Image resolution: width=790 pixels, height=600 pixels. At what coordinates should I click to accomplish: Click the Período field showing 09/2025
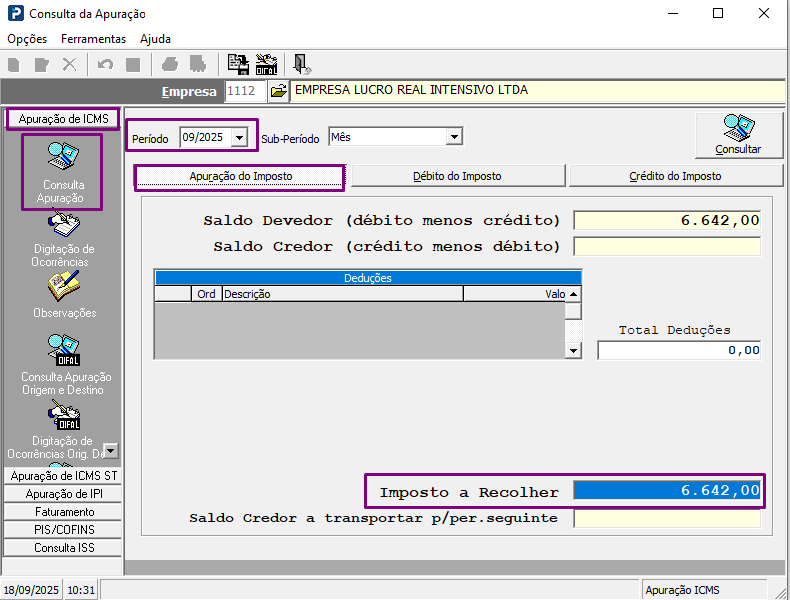[x=206, y=138]
